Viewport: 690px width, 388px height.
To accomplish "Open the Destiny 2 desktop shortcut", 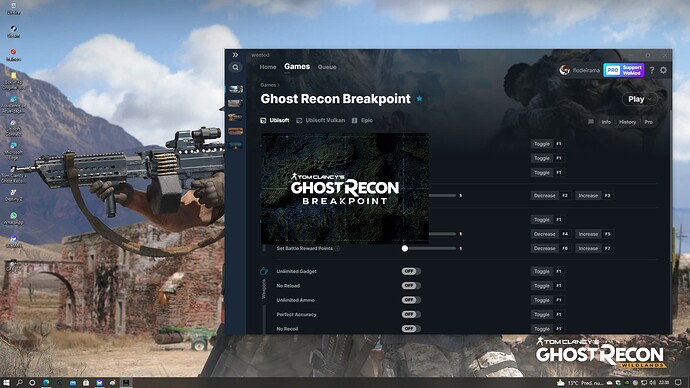I will click(x=14, y=195).
